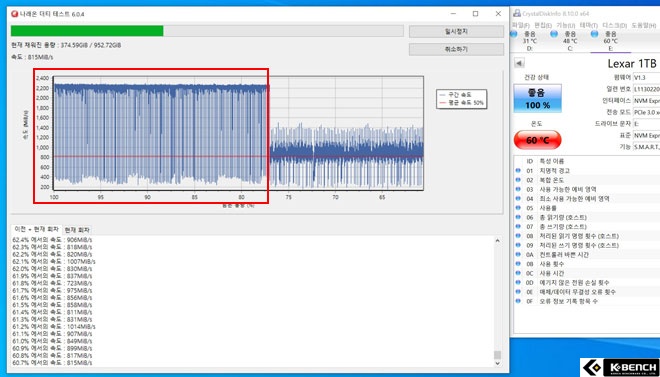Open the 기능(U) menu in CrystalDiskInfo
Viewport: 660px width, 377px height.
[565, 25]
